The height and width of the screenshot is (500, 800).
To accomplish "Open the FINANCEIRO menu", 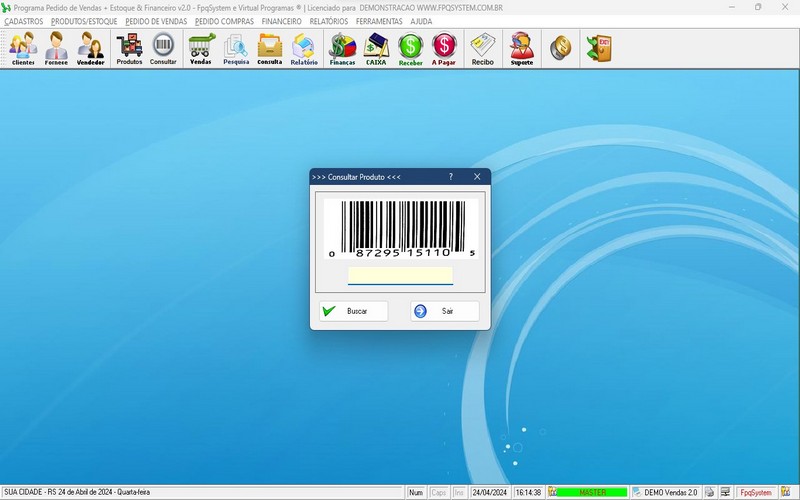I will tap(282, 21).
